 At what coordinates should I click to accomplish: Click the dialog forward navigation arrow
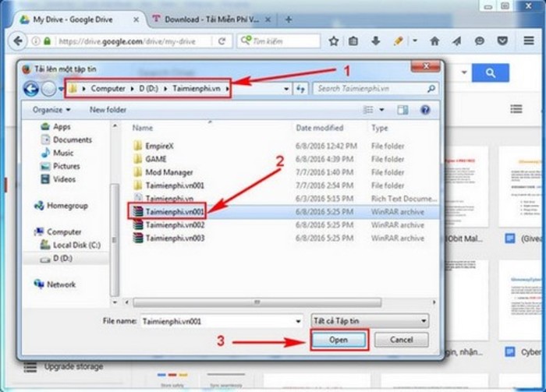(x=48, y=89)
